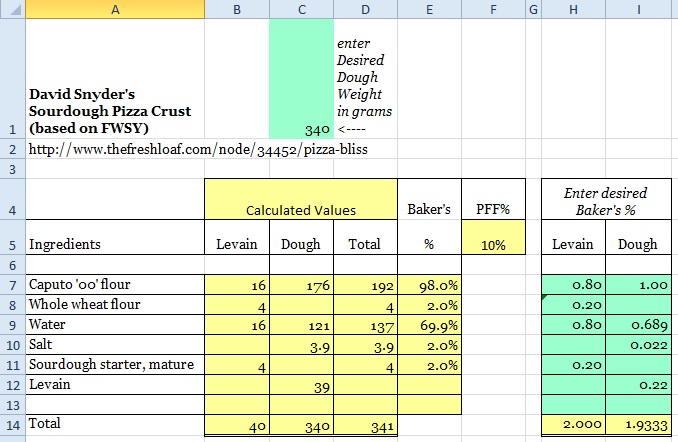Select row 7 header
The width and height of the screenshot is (678, 442).
(x=12, y=285)
